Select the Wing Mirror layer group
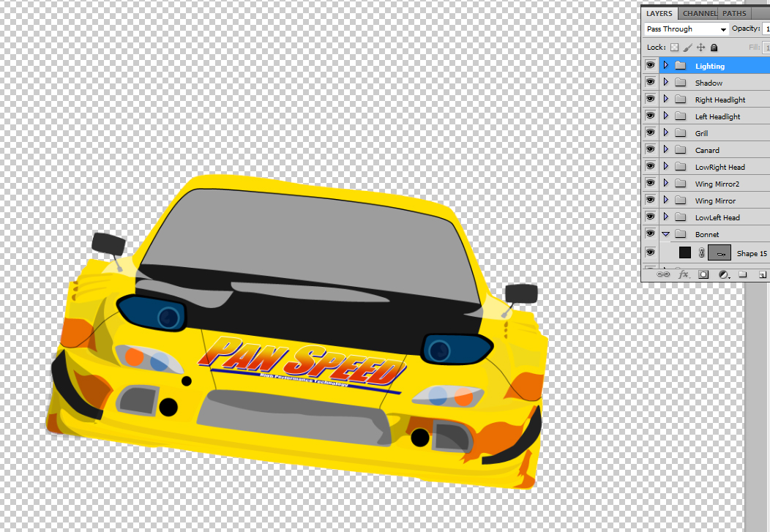This screenshot has height=532, width=770. click(x=714, y=201)
